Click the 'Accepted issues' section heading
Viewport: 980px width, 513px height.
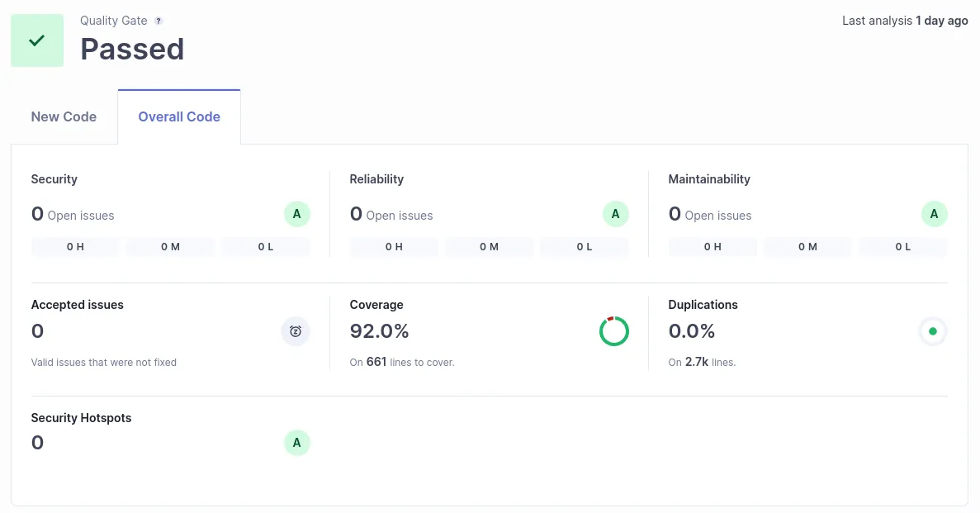pyautogui.click(x=78, y=305)
